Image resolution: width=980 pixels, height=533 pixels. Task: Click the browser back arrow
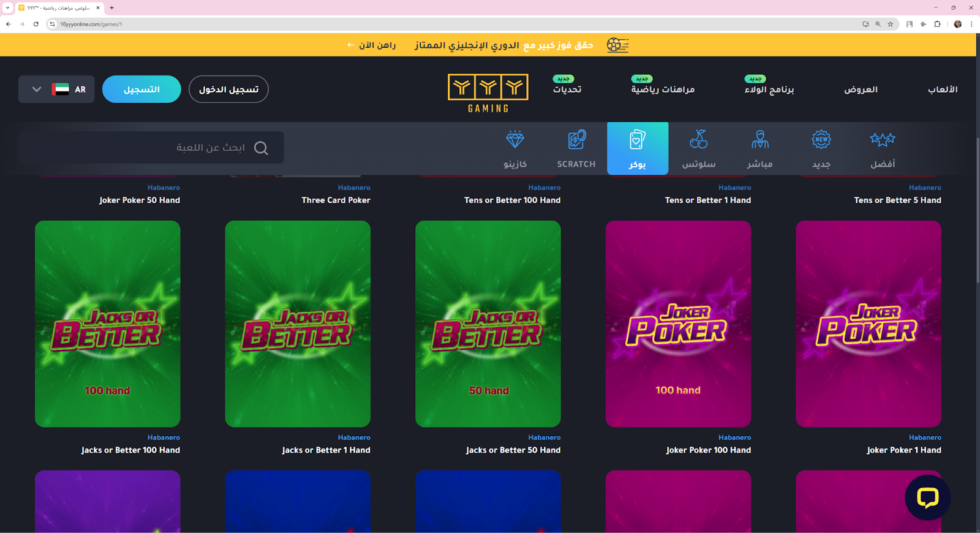(9, 24)
